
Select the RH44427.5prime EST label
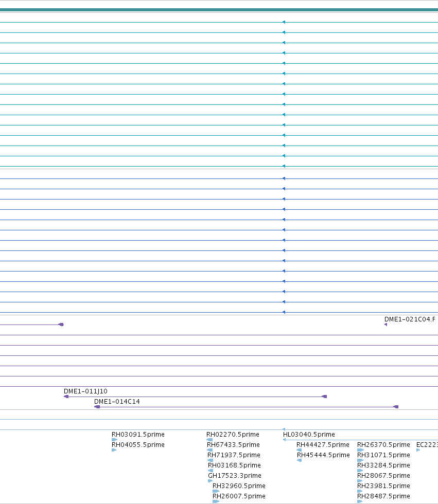click(x=323, y=444)
